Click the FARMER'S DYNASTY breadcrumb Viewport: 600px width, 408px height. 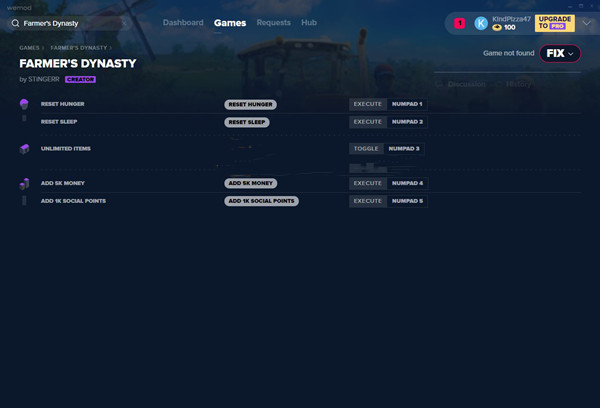pos(79,48)
